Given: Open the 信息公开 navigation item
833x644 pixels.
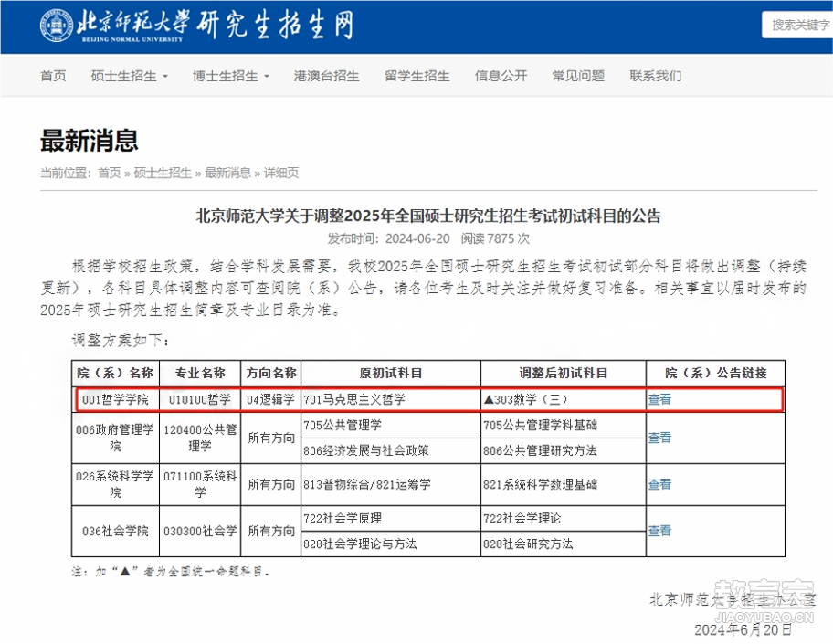Looking at the screenshot, I should pos(501,76).
